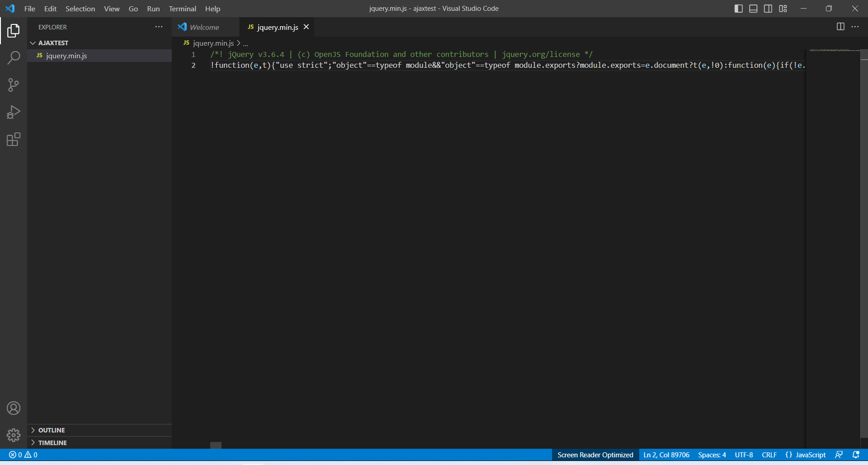Open the View menu

[x=112, y=9]
